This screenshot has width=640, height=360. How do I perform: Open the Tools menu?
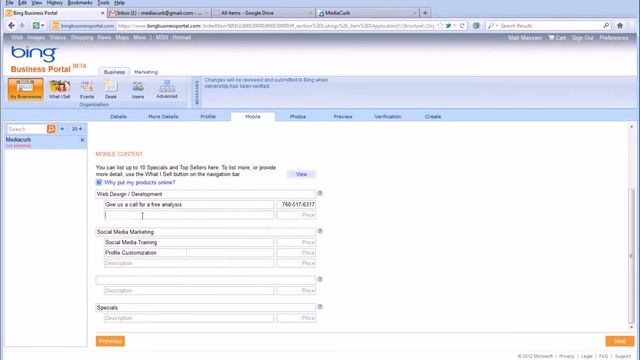click(103, 3)
